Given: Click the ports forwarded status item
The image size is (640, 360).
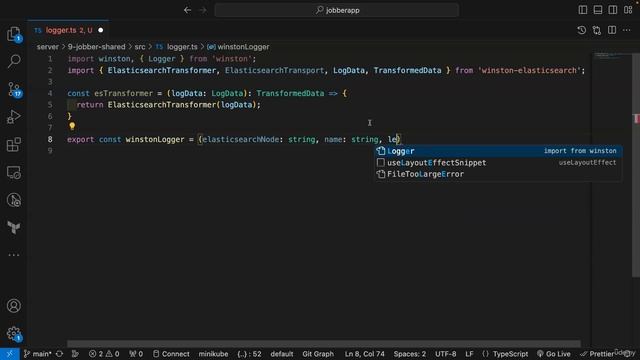Looking at the screenshot, I should pos(136,354).
